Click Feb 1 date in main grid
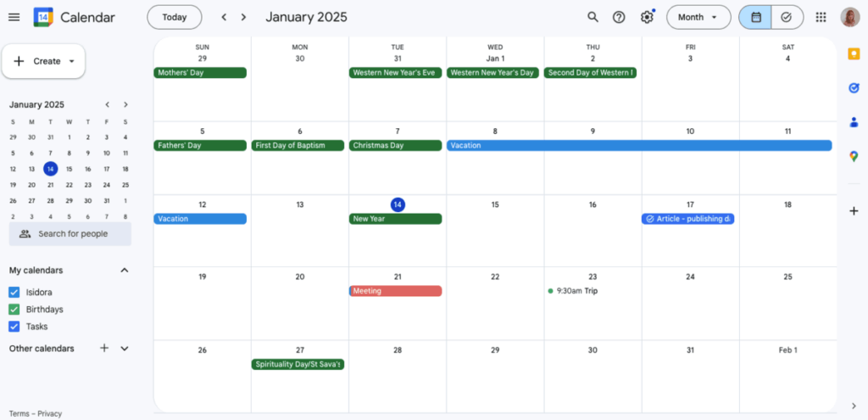This screenshot has height=420, width=868. pos(787,350)
